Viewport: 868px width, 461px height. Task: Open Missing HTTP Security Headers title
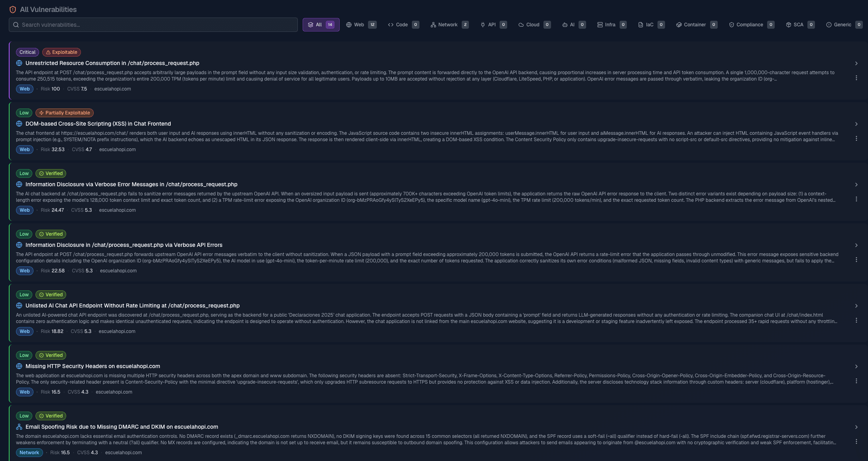[x=93, y=366]
